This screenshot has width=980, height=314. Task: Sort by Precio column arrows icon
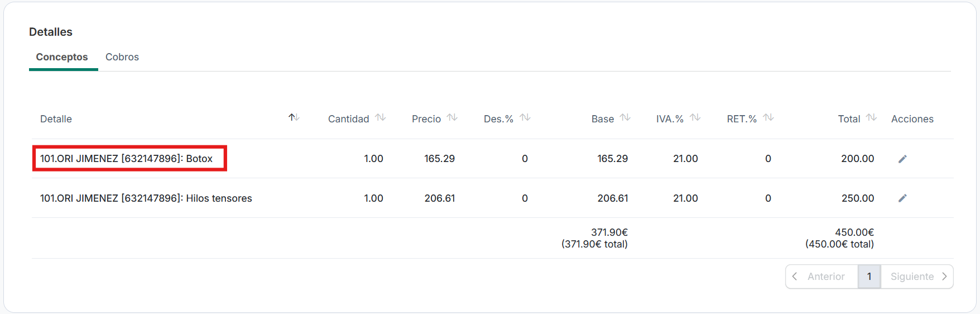pos(452,117)
